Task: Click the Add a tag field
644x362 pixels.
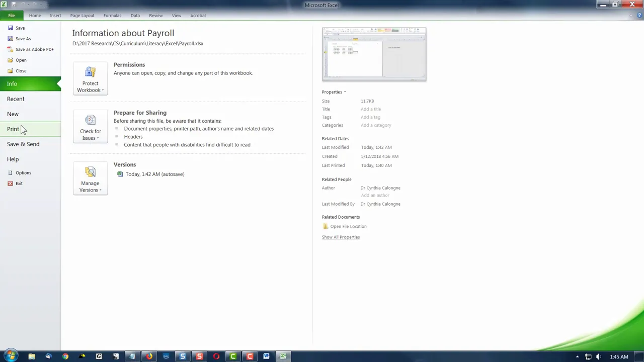Action: tap(370, 117)
